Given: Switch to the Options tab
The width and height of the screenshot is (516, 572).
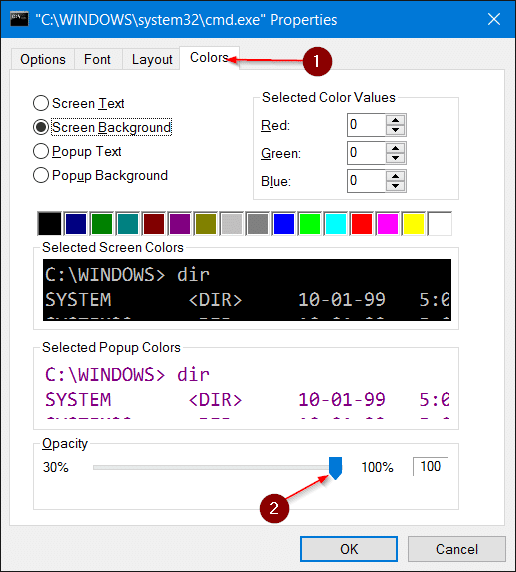Looking at the screenshot, I should (43, 59).
